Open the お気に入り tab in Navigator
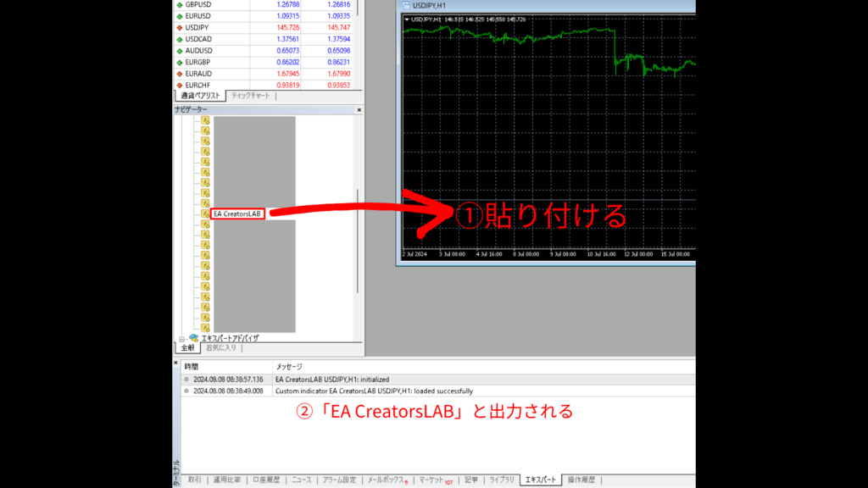The height and width of the screenshot is (488, 868). point(221,348)
